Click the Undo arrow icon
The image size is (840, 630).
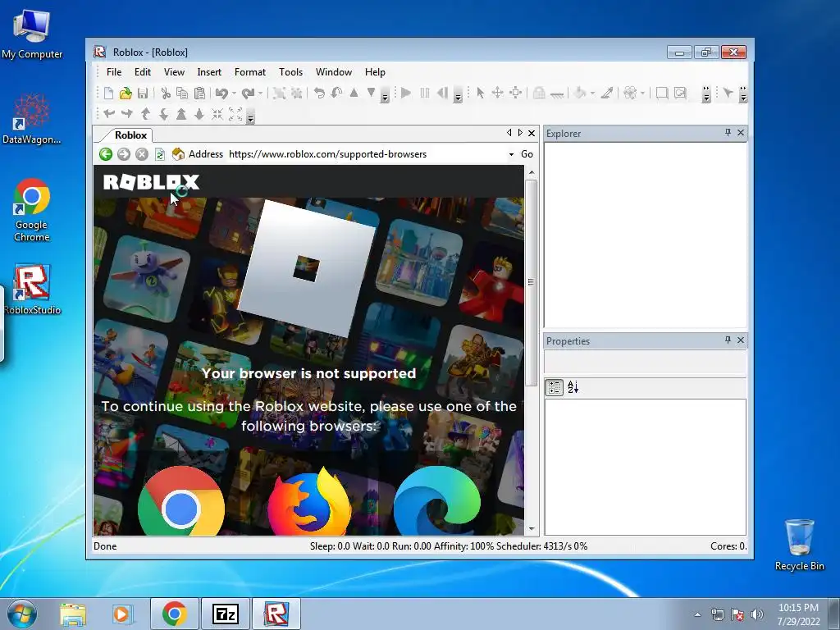(x=221, y=94)
